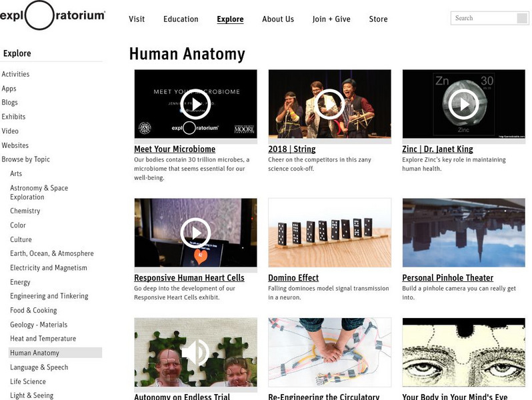
Task: Select Exhibits in the sidebar
Action: coord(13,117)
